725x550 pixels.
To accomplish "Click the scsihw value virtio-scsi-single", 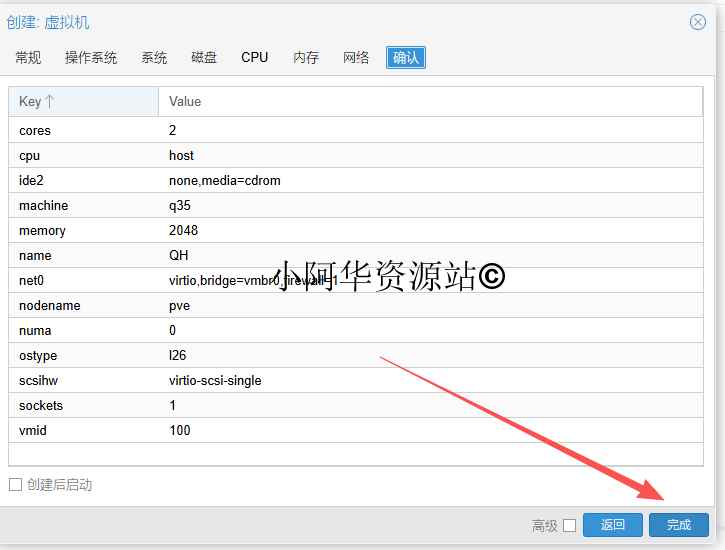I will click(215, 380).
